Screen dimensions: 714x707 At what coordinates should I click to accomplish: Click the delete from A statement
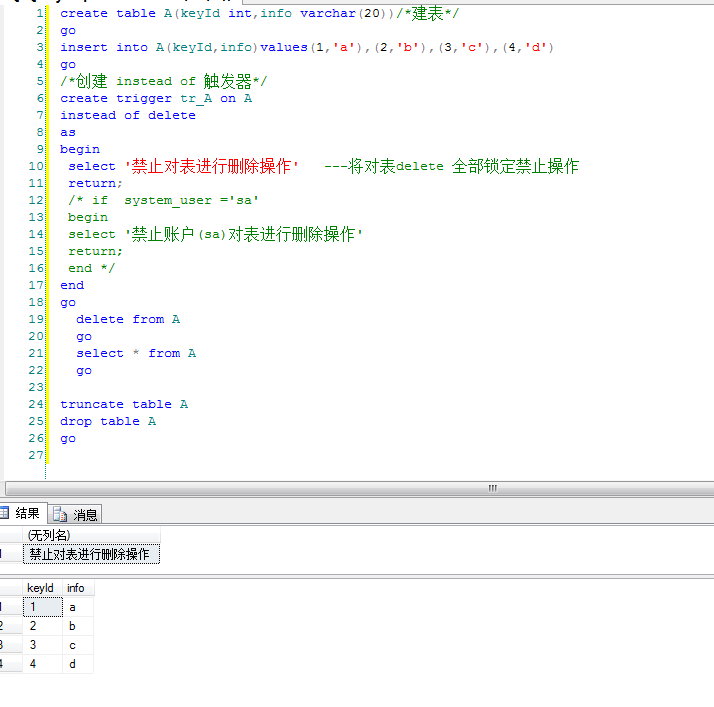(x=128, y=319)
